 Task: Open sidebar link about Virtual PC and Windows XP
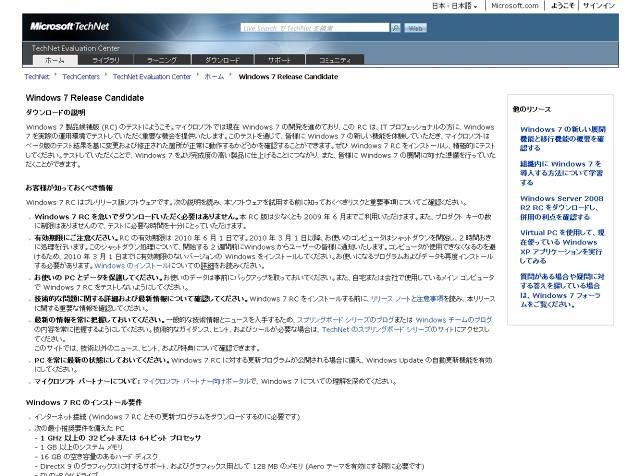tap(562, 247)
